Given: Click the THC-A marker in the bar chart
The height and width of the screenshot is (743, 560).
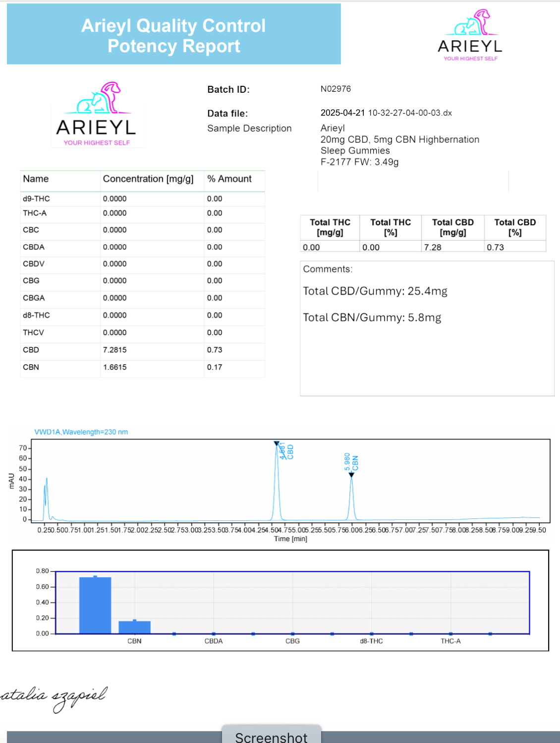Looking at the screenshot, I should [450, 634].
